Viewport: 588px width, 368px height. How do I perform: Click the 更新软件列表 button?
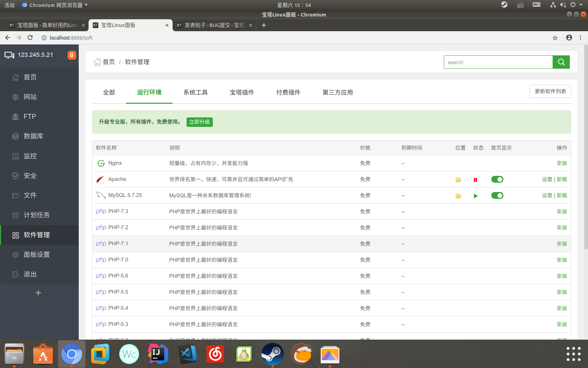[x=550, y=91]
